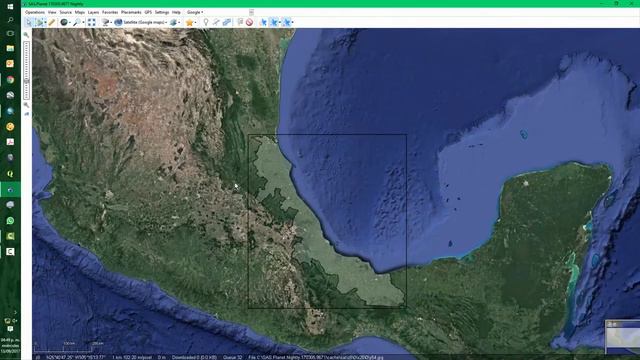640x360 pixels.
Task: Expand hidden system tray icons chevron
Action: click(15, 313)
